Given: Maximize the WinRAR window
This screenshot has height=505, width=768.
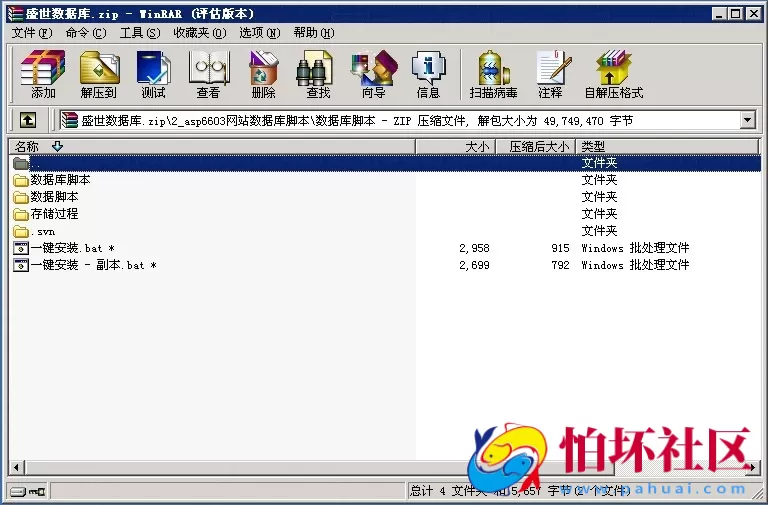Looking at the screenshot, I should point(736,14).
